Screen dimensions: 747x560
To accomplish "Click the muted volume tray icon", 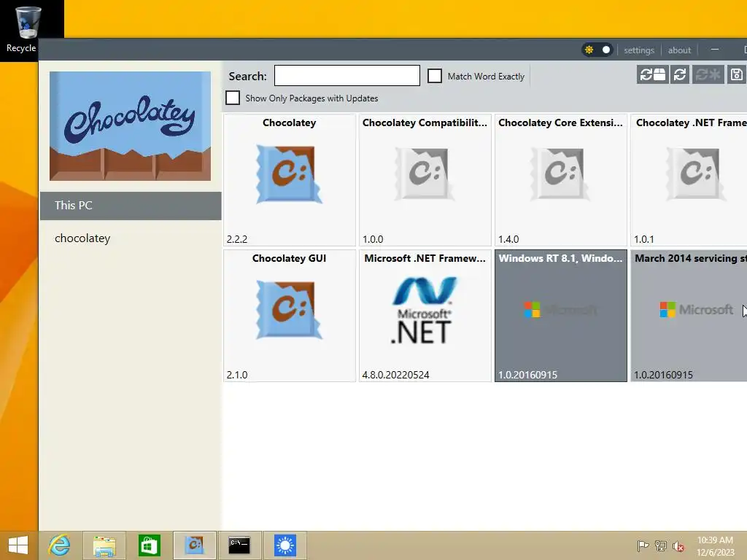I will tap(678, 545).
